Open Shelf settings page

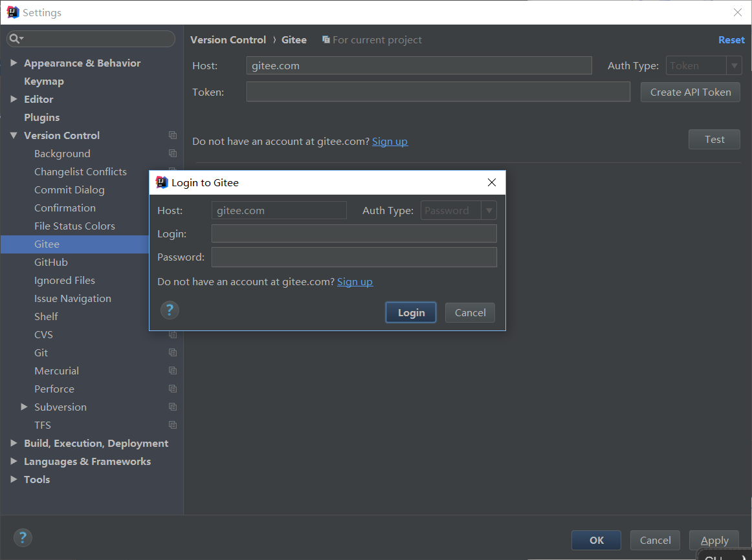[x=46, y=317]
